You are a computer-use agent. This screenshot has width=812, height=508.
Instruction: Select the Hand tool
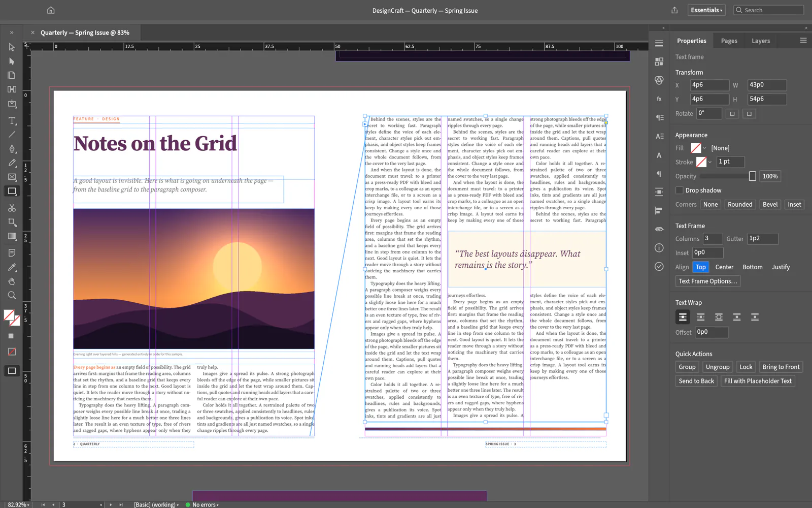point(12,281)
